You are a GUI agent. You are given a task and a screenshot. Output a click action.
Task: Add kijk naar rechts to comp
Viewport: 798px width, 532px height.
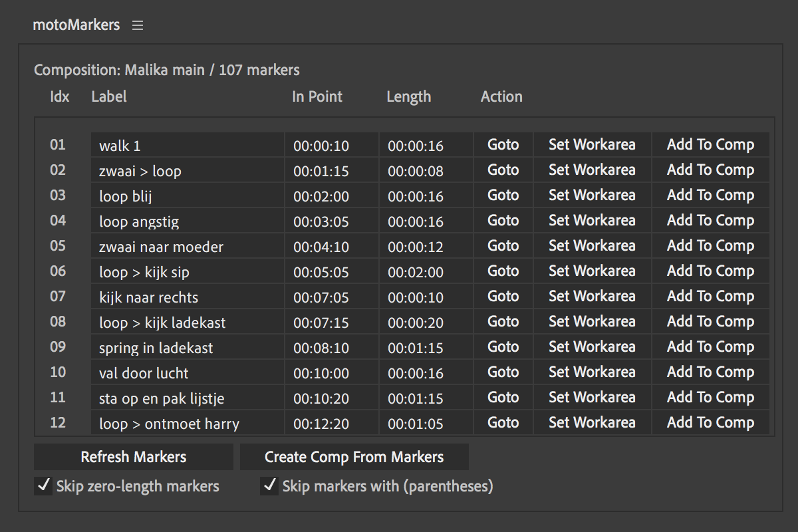pyautogui.click(x=710, y=297)
